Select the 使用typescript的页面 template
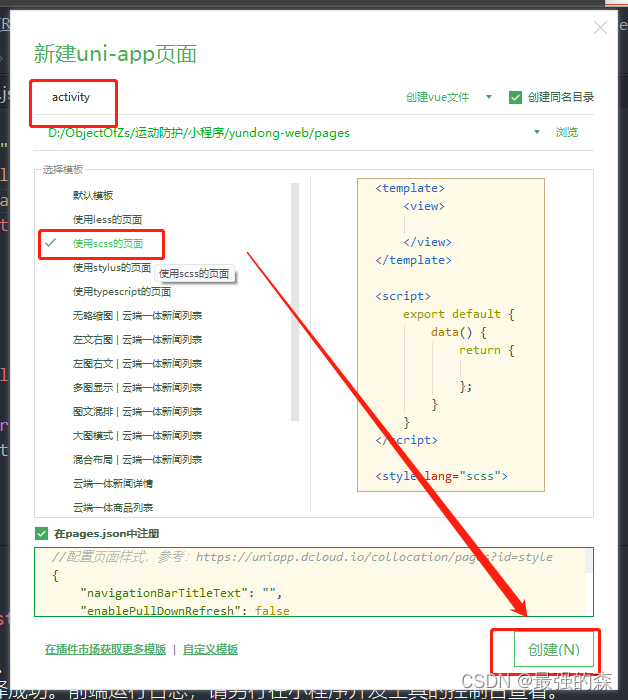The height and width of the screenshot is (700, 628). point(122,292)
